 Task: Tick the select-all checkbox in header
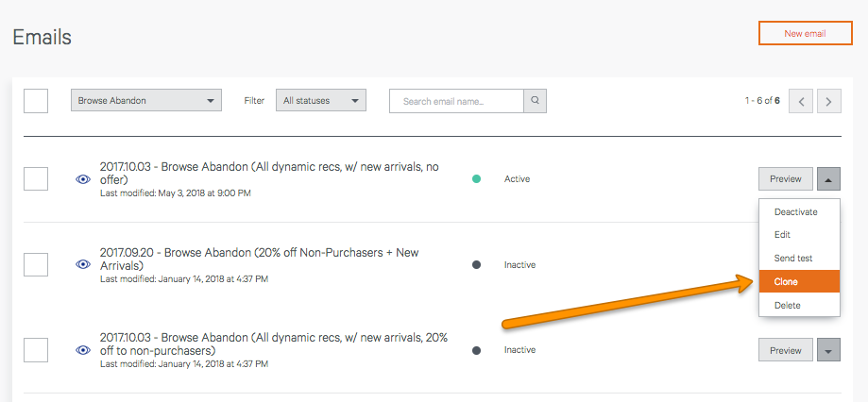tap(36, 101)
